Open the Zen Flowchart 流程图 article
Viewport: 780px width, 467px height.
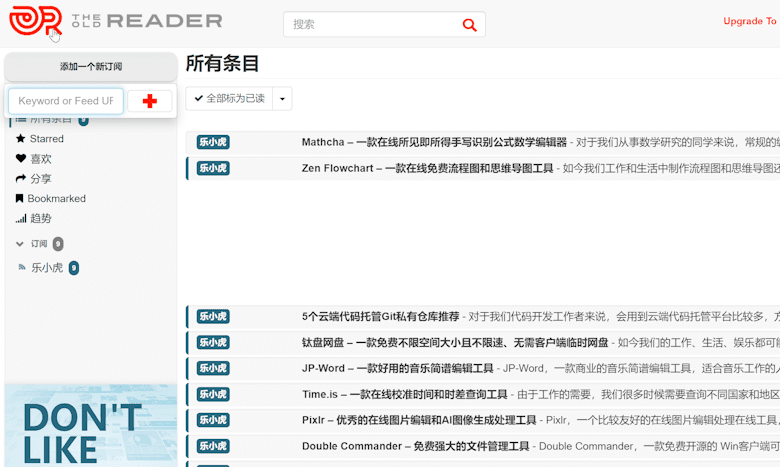427,168
